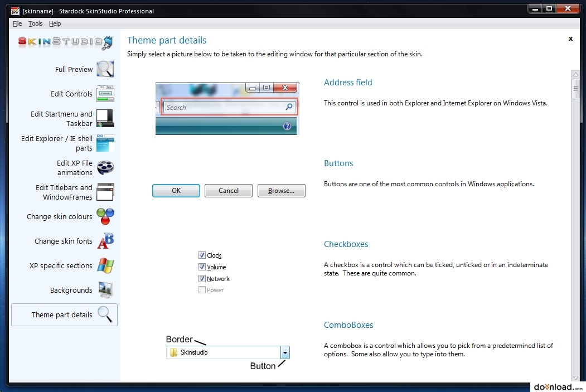
Task: Open the ComboBoxes heading link
Action: pyautogui.click(x=348, y=325)
